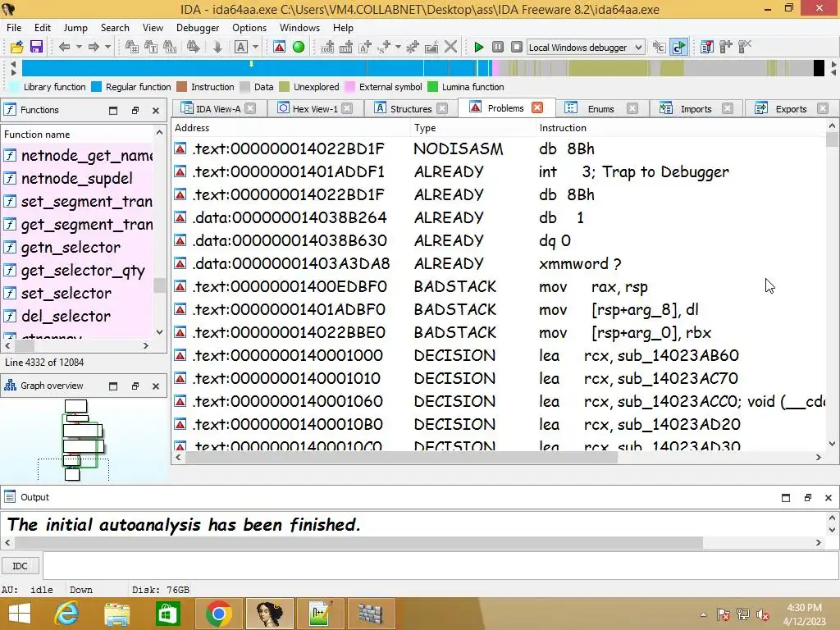The image size is (840, 630).
Task: Open the Options menu
Action: pyautogui.click(x=249, y=28)
